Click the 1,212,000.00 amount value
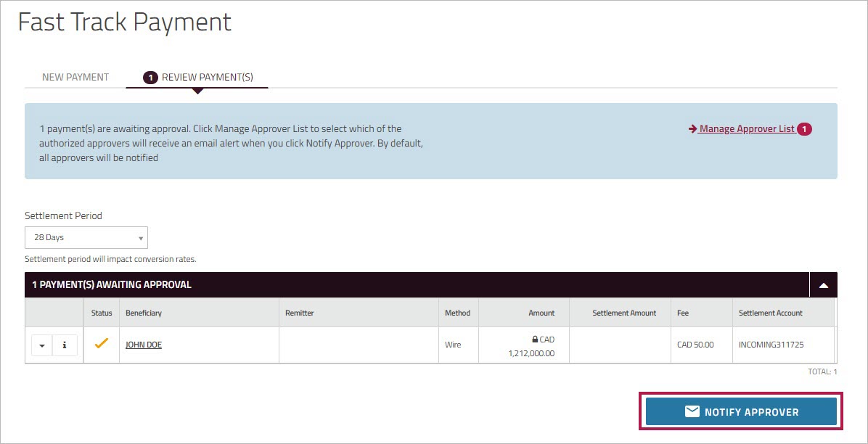The image size is (868, 444). coord(531,353)
